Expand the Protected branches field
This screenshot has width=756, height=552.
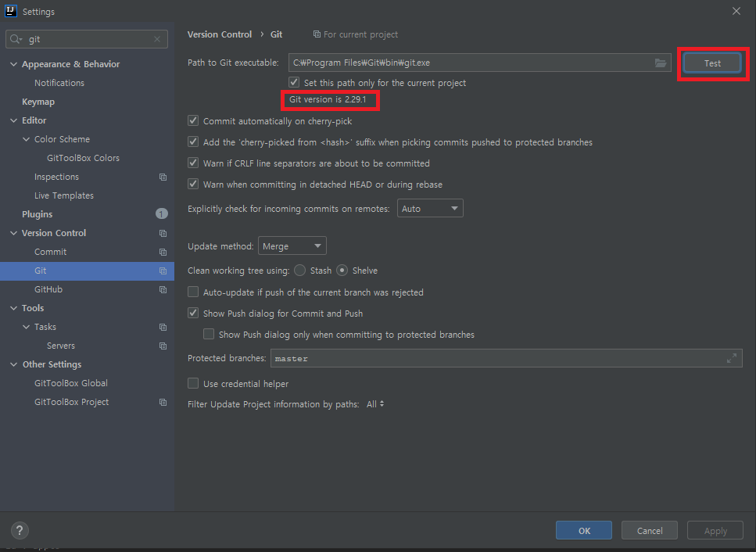(732, 358)
